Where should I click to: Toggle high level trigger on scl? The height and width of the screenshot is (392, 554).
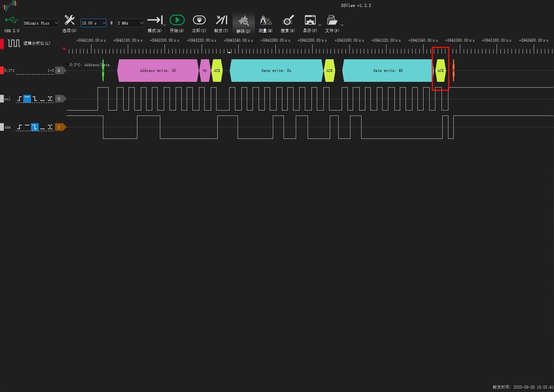[27, 99]
